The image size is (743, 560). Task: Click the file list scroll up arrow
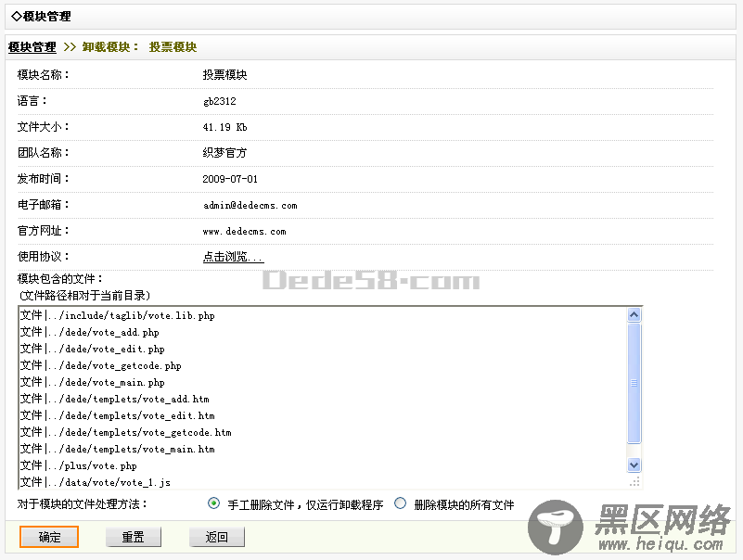pyautogui.click(x=634, y=314)
